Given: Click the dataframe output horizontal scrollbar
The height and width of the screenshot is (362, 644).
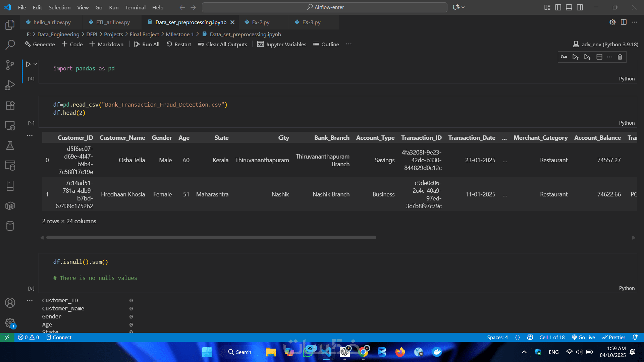Looking at the screenshot, I should [211, 237].
